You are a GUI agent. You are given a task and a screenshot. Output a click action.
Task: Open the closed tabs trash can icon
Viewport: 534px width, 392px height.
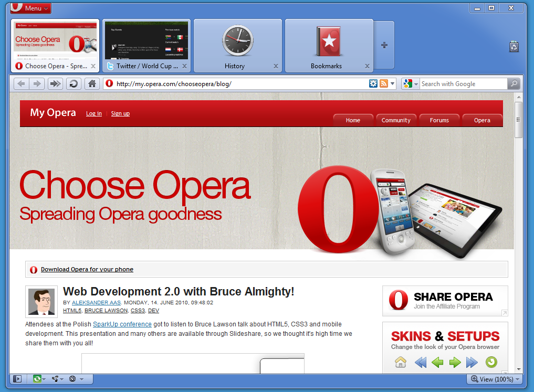[514, 46]
